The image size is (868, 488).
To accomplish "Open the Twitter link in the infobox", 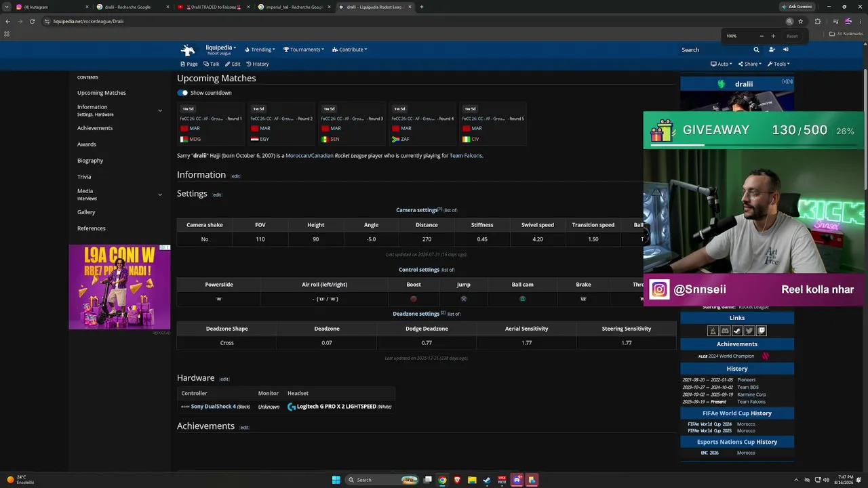I will coord(749,331).
